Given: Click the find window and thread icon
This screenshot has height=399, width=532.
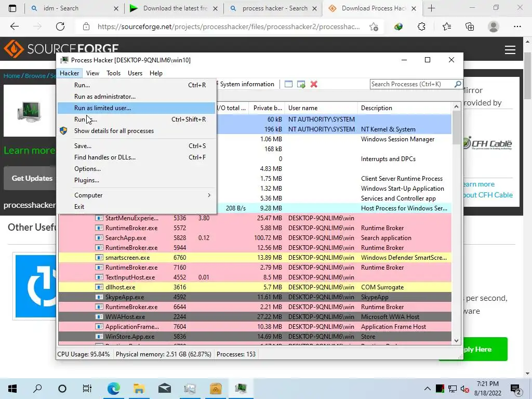Looking at the screenshot, I should 301,84.
